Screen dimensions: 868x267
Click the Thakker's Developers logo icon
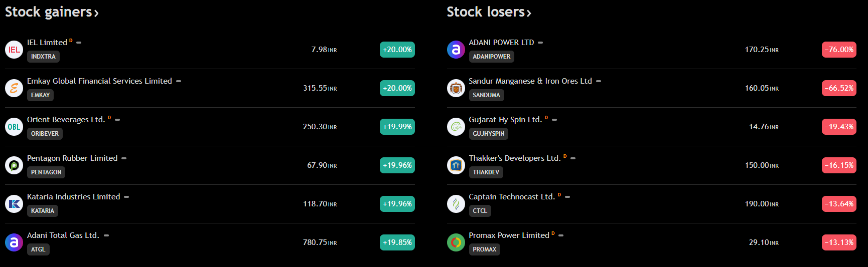click(456, 165)
